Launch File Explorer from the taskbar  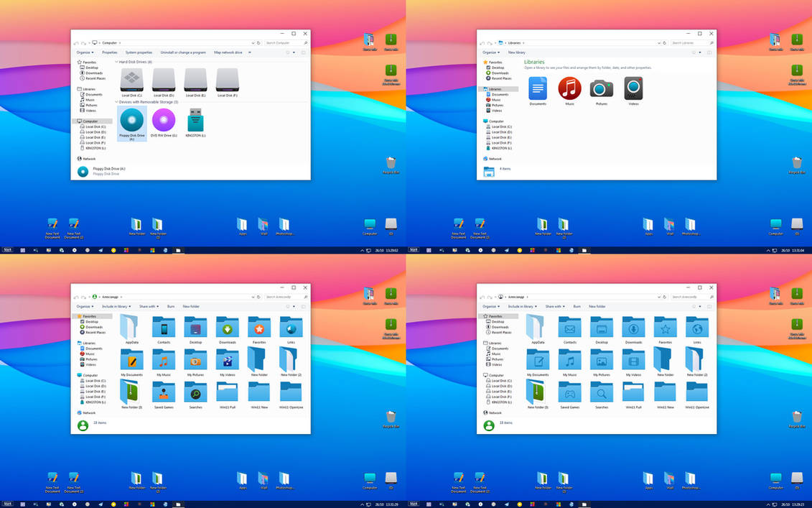(x=179, y=250)
